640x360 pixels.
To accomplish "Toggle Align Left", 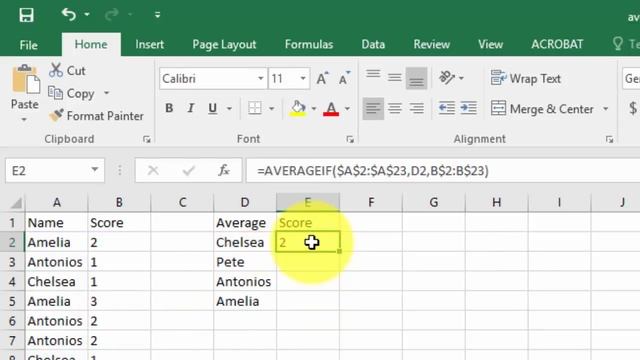I will [x=373, y=109].
